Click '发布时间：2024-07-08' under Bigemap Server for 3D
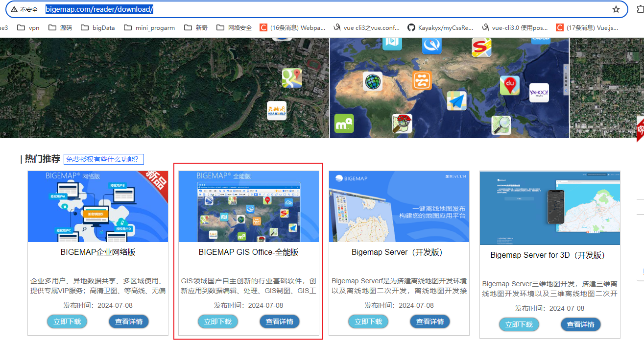Screen dimensions: 644x346 (550, 308)
